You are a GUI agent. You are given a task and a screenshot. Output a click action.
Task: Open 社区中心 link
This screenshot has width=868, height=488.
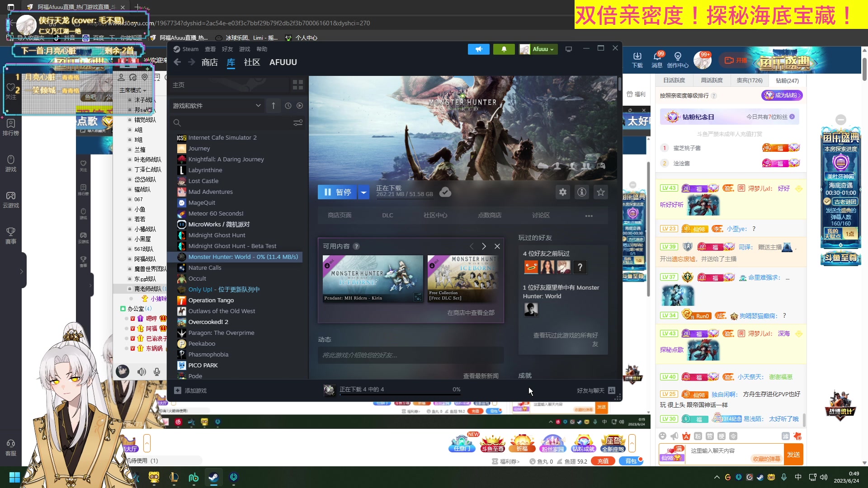click(x=435, y=216)
